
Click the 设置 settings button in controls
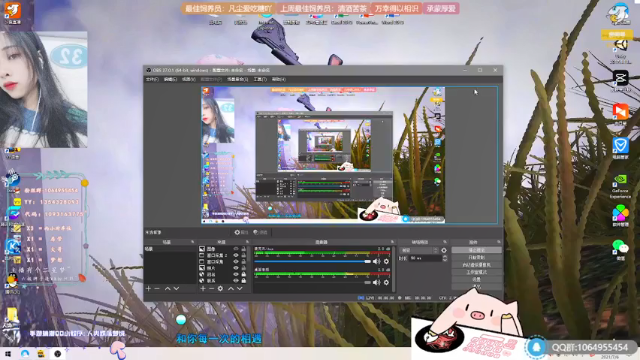(476, 279)
